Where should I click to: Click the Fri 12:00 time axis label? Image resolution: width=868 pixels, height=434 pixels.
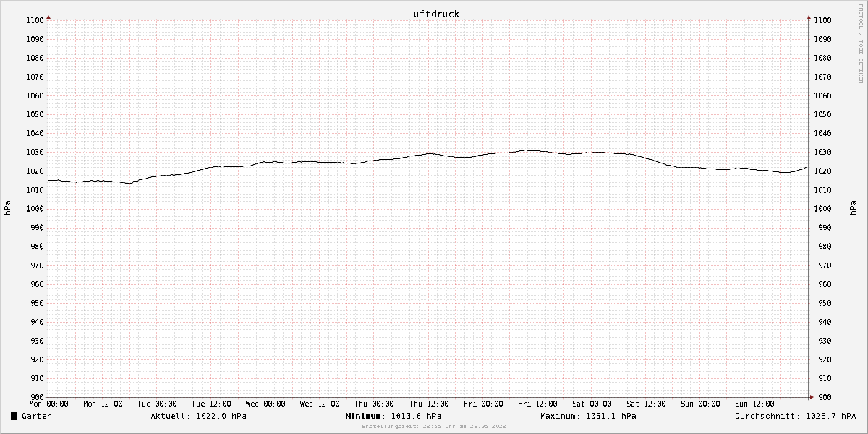coord(537,404)
